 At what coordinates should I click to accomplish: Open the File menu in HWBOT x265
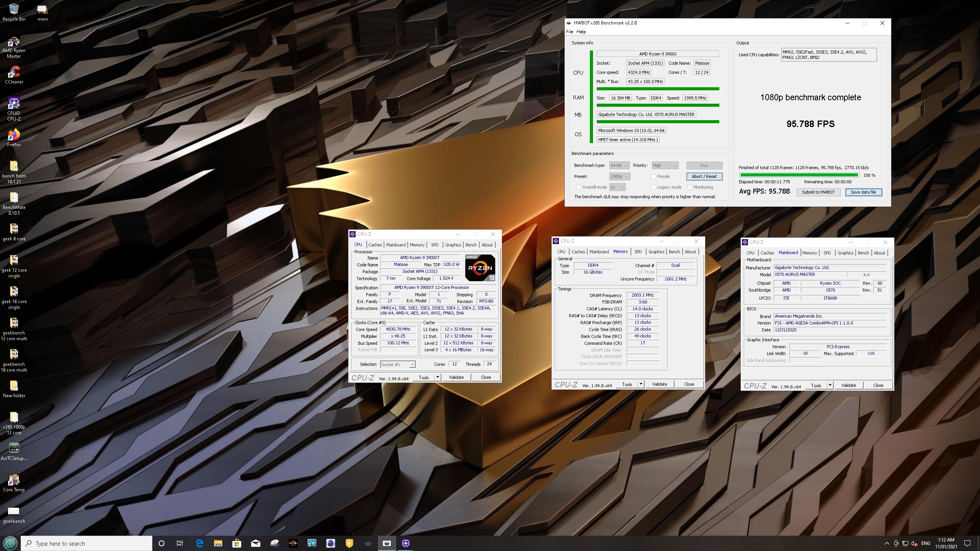(x=570, y=32)
